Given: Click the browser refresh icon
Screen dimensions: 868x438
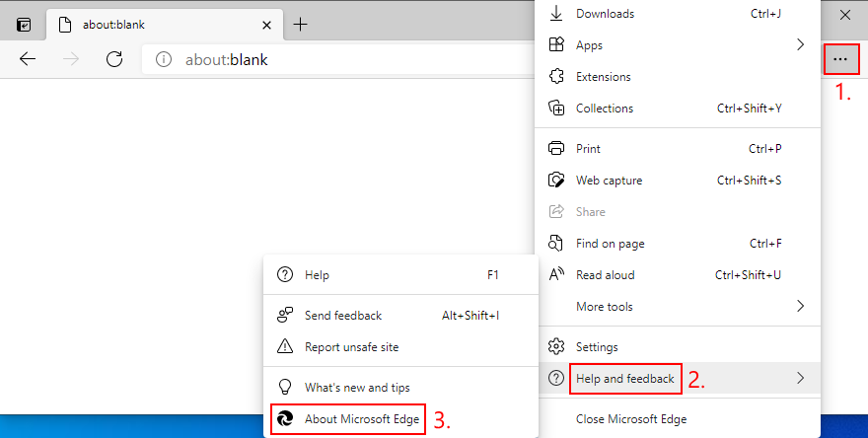Looking at the screenshot, I should tap(114, 59).
